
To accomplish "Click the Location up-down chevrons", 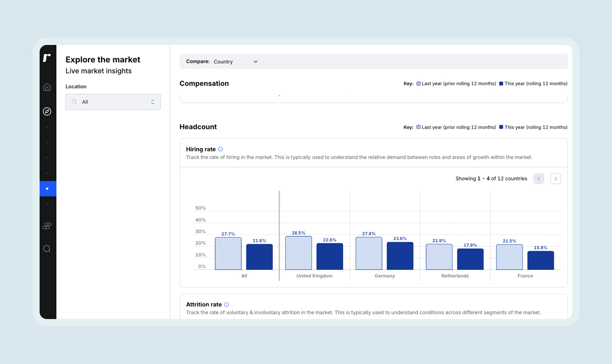I will (153, 102).
